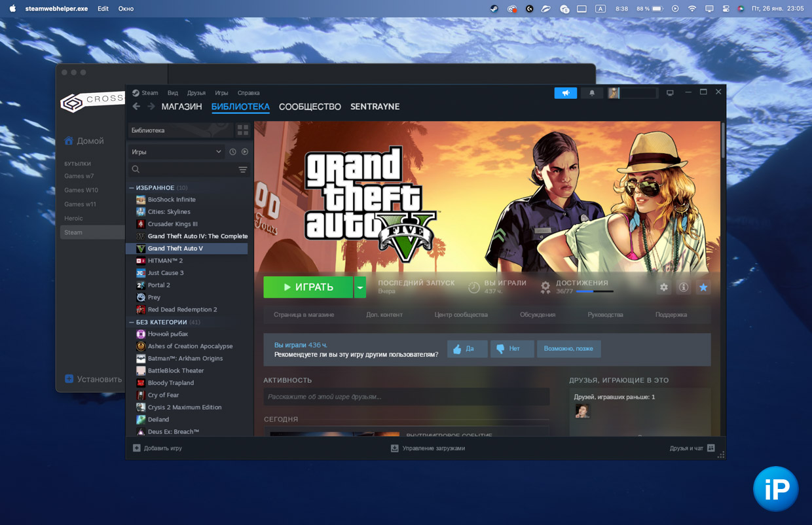Image resolution: width=812 pixels, height=525 pixels.
Task: Click the library search field
Action: [181, 170]
